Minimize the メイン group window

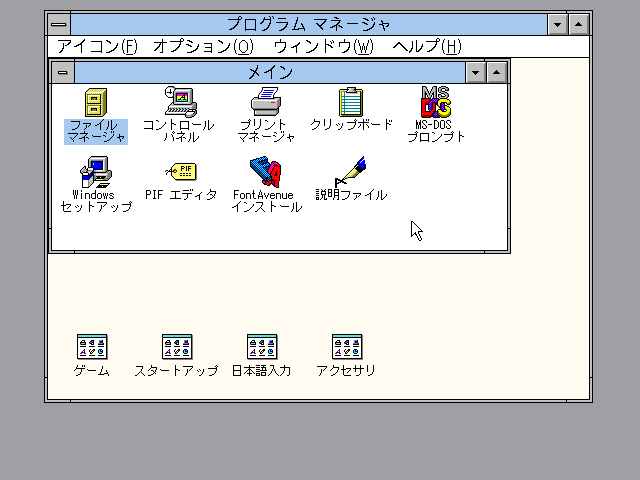(476, 73)
